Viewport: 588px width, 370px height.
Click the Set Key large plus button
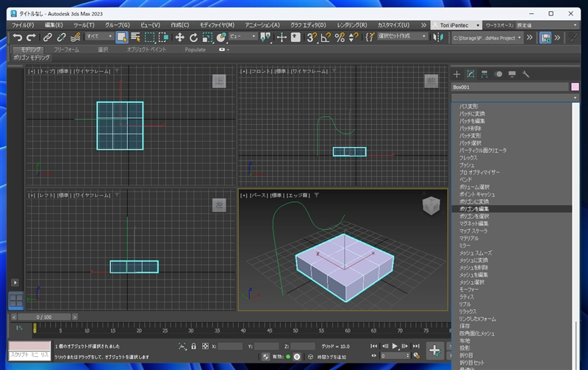435,351
